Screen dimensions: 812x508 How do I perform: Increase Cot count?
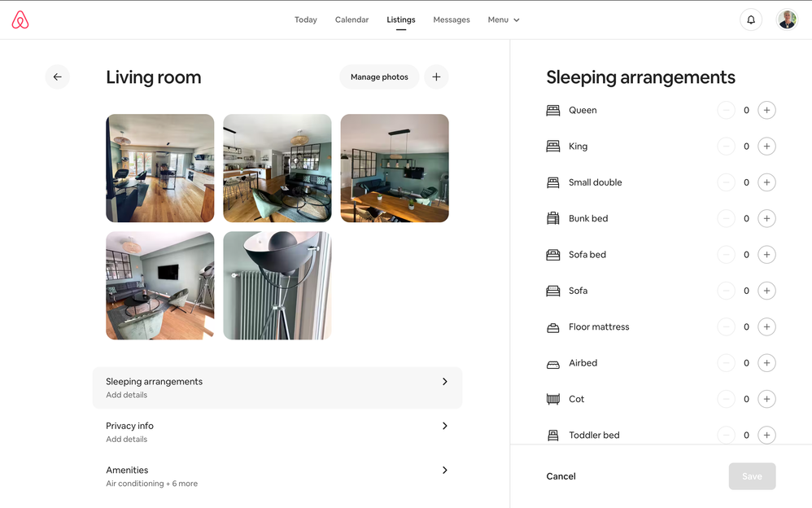pyautogui.click(x=766, y=399)
